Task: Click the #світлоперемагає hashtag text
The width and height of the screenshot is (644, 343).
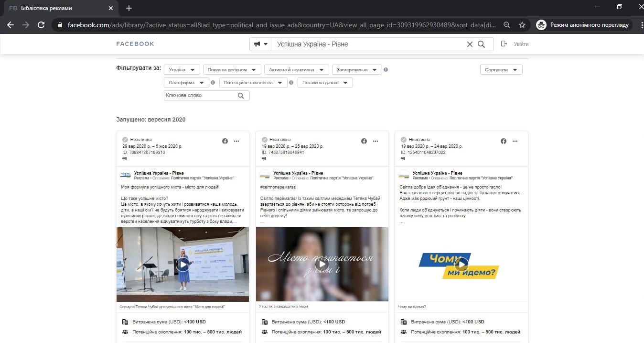Action: [278, 187]
